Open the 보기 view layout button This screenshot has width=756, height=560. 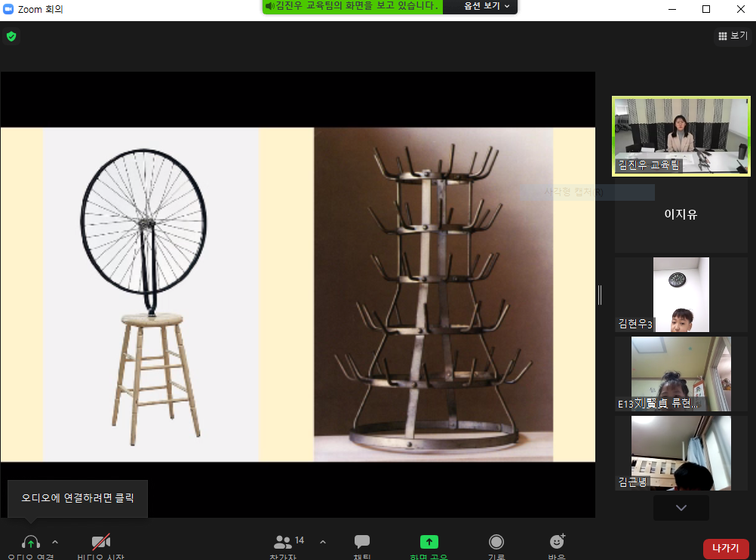click(x=733, y=35)
